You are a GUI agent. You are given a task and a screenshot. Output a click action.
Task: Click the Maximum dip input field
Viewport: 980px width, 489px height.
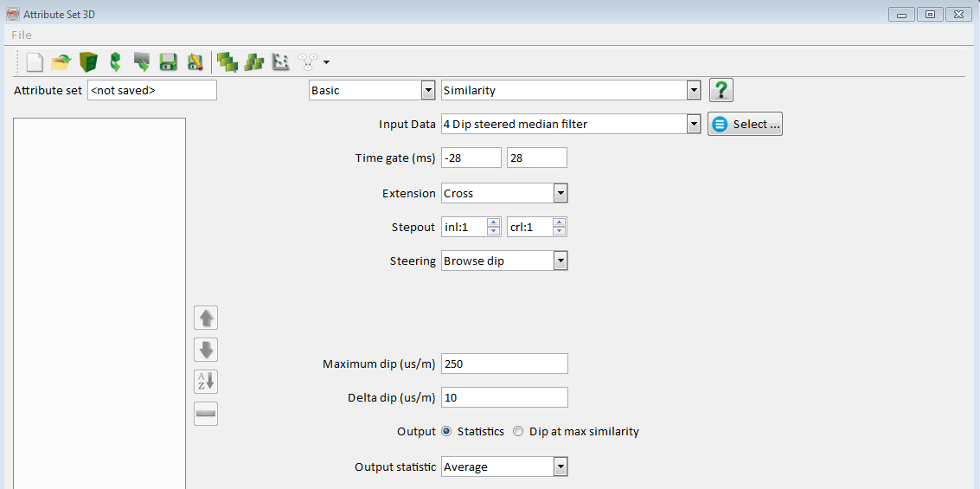coord(504,364)
